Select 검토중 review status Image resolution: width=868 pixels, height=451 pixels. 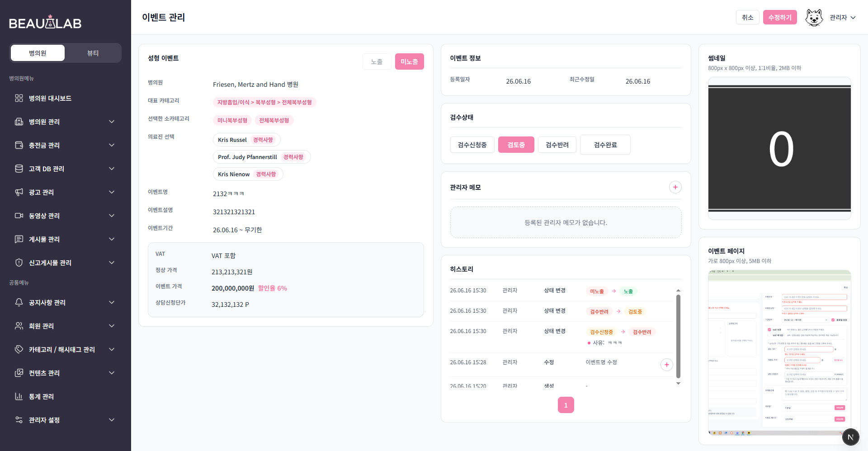(516, 145)
